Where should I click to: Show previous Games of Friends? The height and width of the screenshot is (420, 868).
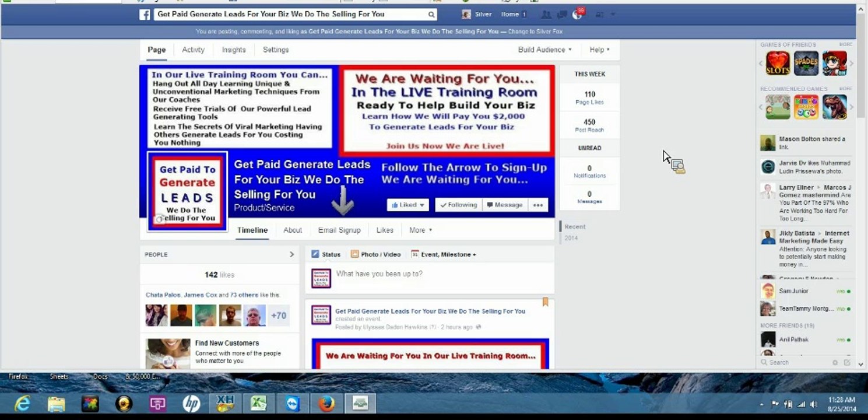761,63
